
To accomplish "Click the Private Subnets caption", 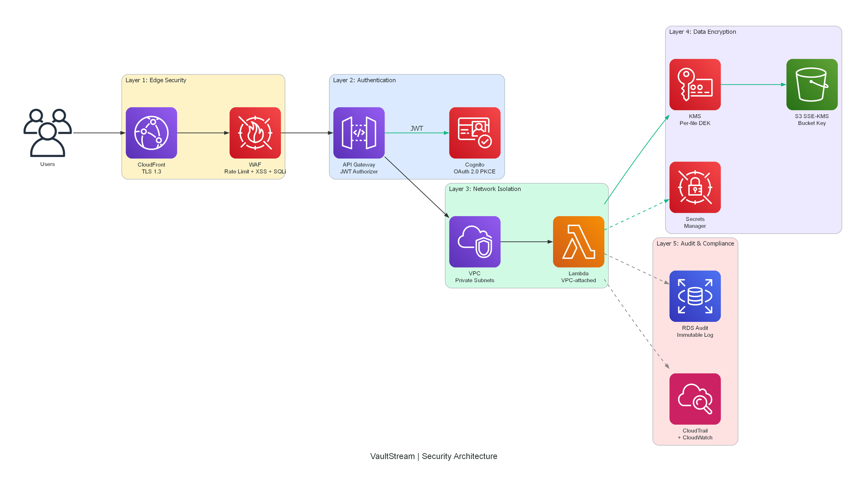I will [475, 280].
